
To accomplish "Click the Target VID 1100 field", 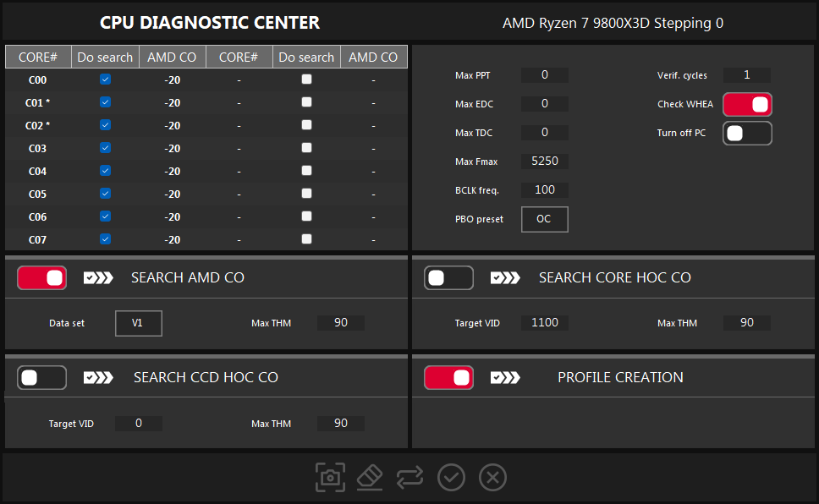I will click(544, 323).
